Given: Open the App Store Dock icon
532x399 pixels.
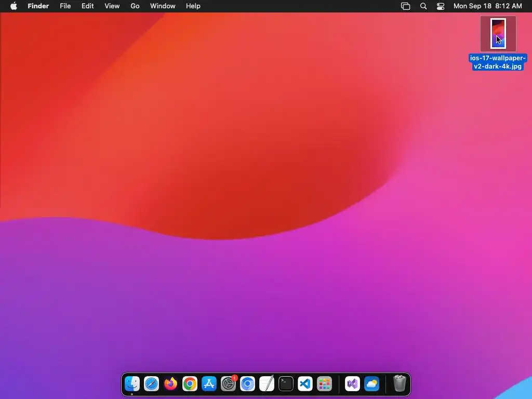Looking at the screenshot, I should pyautogui.click(x=209, y=384).
